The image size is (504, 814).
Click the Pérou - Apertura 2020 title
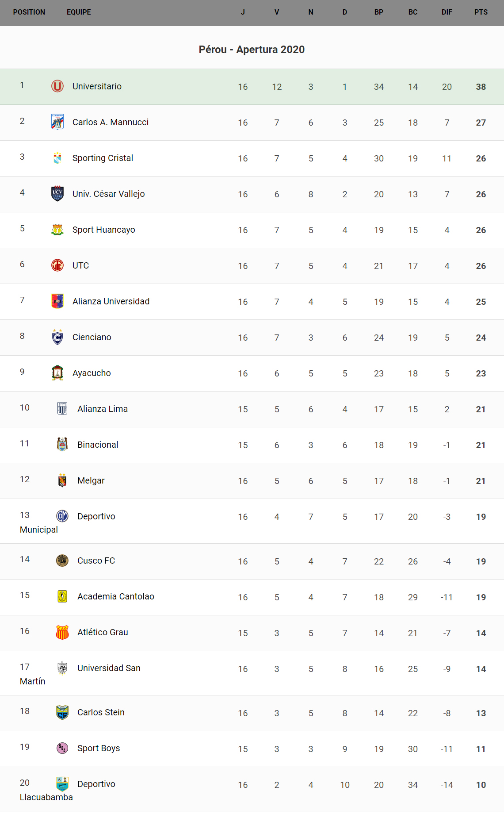point(252,50)
